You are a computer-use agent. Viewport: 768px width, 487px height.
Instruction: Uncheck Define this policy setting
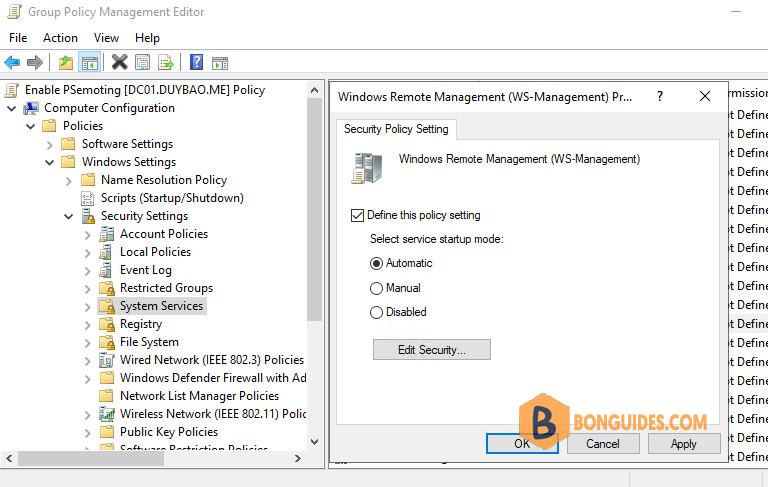point(357,215)
